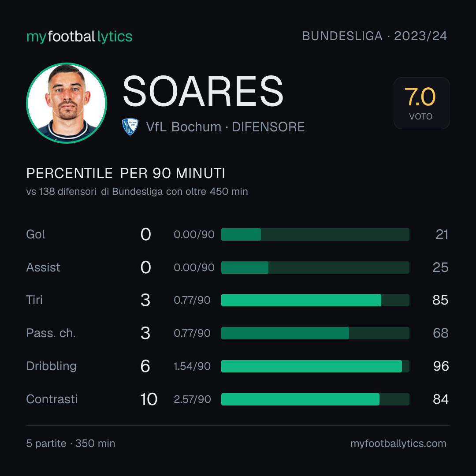
Task: Click the VfL Bochum club crest icon
Action: pos(130,126)
